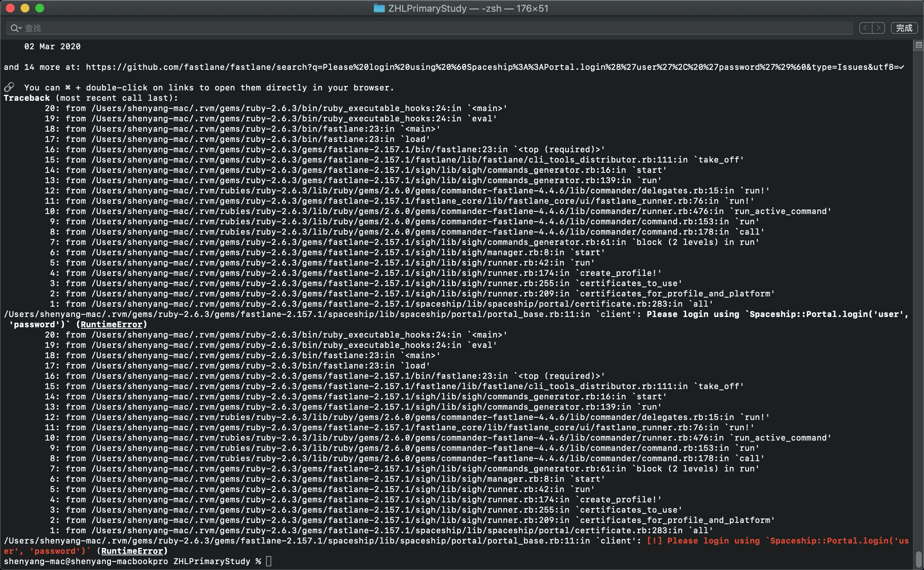Click the folder proxy icon in title
The image size is (924, 570).
[379, 8]
